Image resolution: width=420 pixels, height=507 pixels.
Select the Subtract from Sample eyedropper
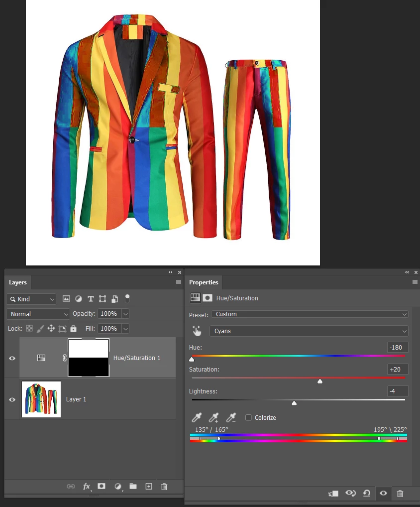pos(231,417)
